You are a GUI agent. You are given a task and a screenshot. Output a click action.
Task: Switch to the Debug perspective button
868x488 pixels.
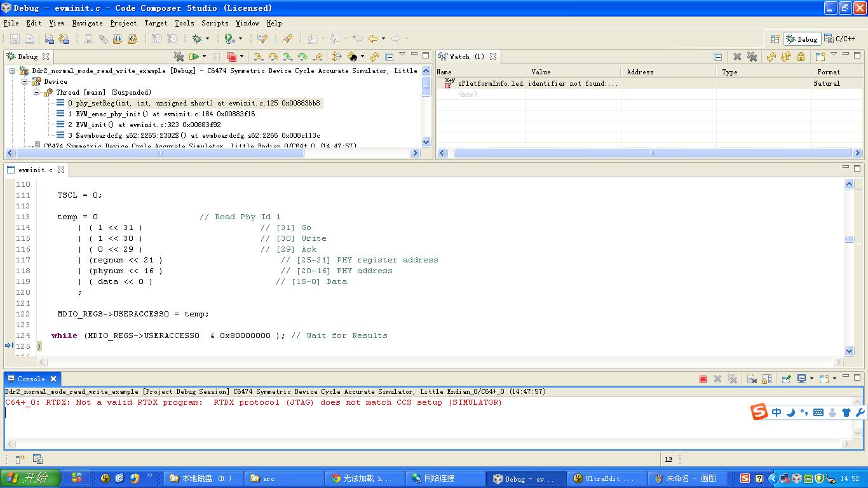click(x=802, y=39)
